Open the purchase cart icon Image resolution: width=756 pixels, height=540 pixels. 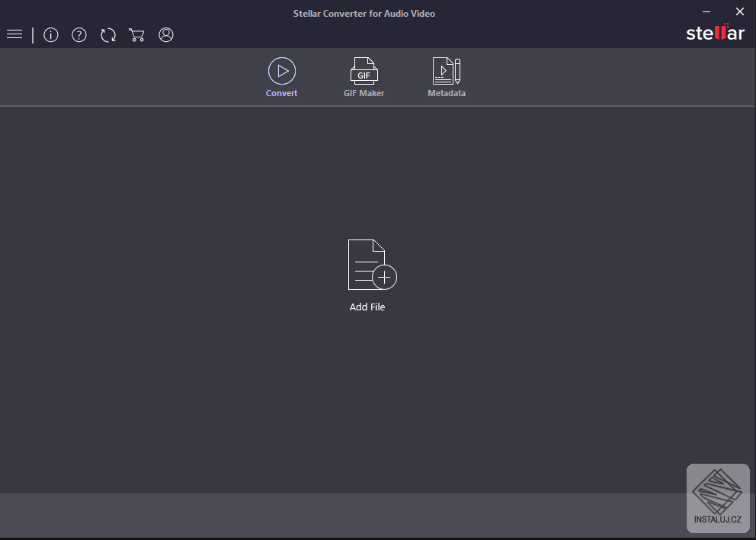(137, 34)
